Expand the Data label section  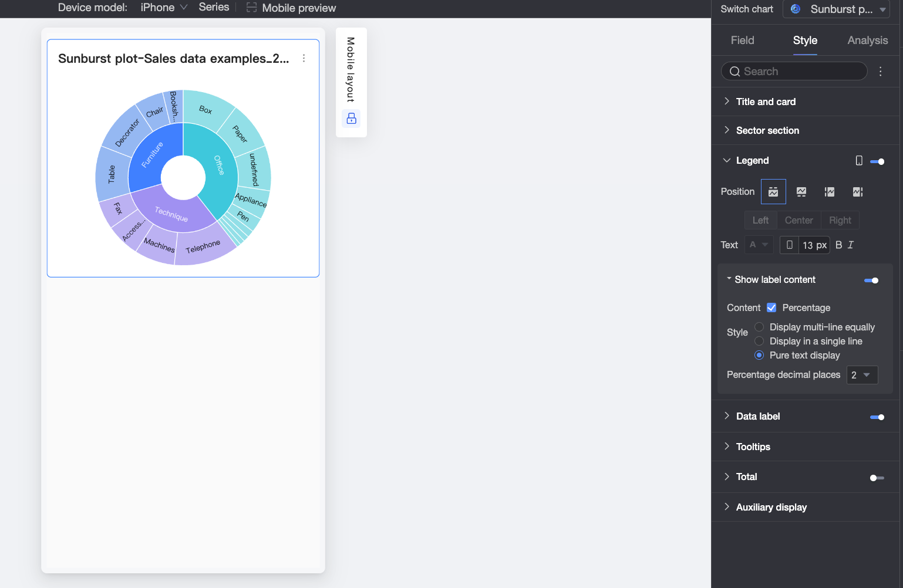[727, 416]
